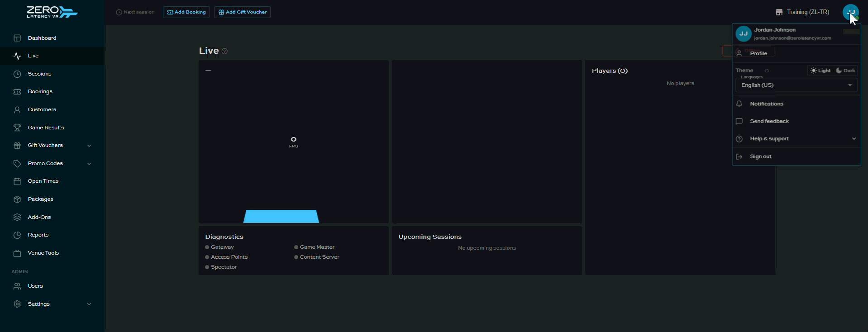Click the Venue Tools icon
Screen dimensions: 868x332
pyautogui.click(x=17, y=253)
